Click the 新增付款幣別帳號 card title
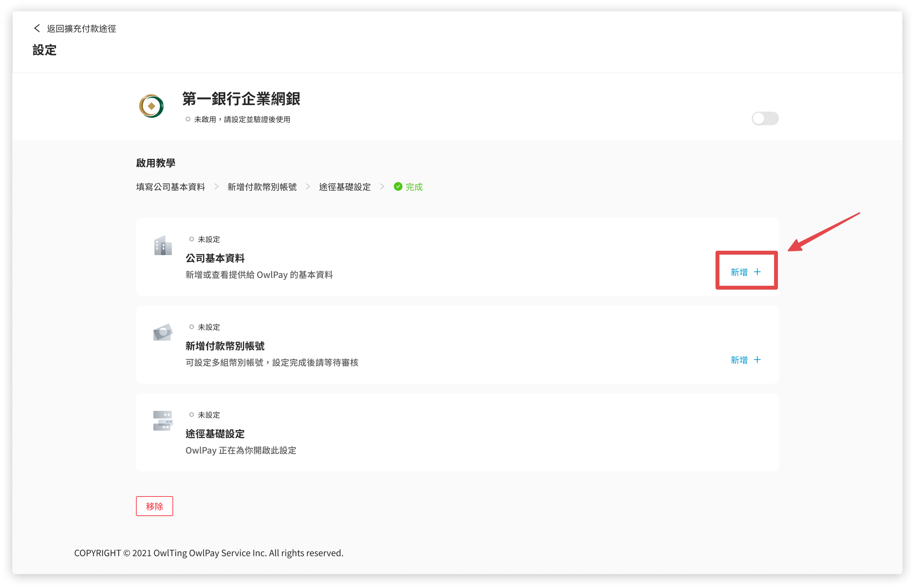The width and height of the screenshot is (915, 588). tap(225, 346)
